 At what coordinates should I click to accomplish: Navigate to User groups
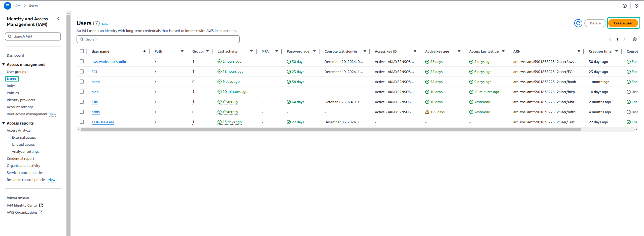tap(16, 72)
